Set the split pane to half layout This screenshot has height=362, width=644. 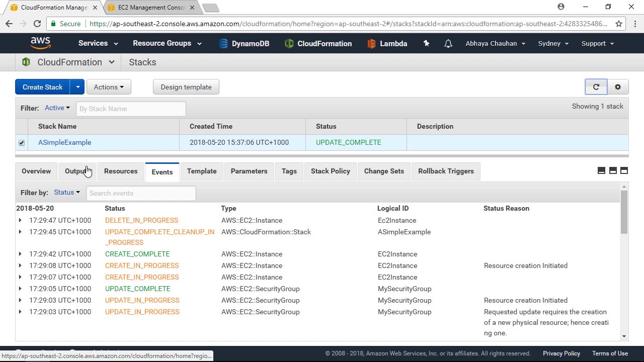(613, 171)
